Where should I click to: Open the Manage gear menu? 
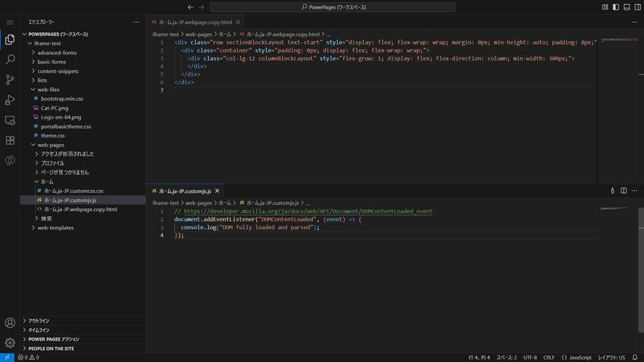click(10, 343)
